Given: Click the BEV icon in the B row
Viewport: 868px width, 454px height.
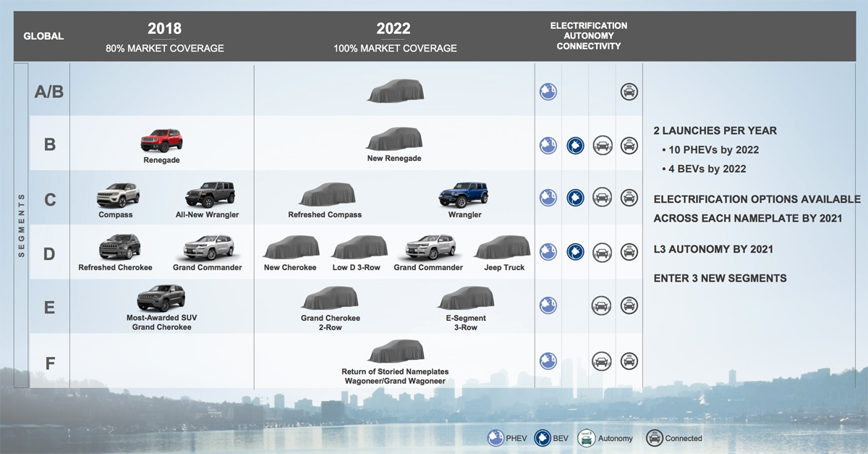Looking at the screenshot, I should click(x=575, y=146).
